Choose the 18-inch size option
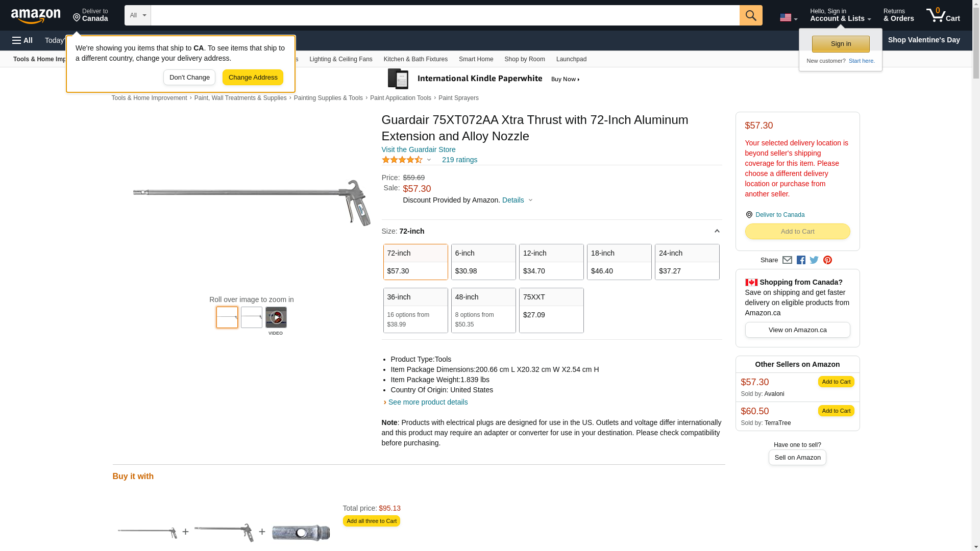The height and width of the screenshot is (551, 980). (x=619, y=262)
